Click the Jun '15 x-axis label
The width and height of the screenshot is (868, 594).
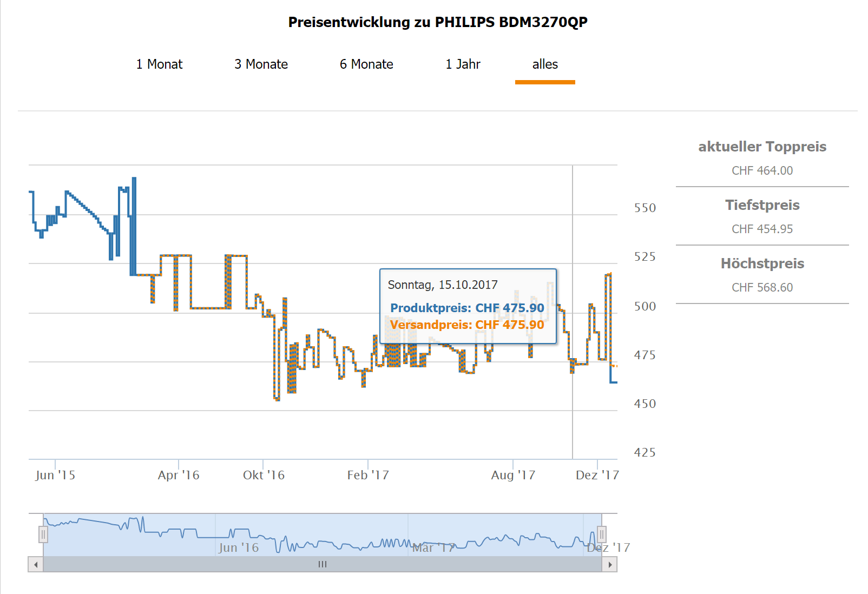point(55,475)
